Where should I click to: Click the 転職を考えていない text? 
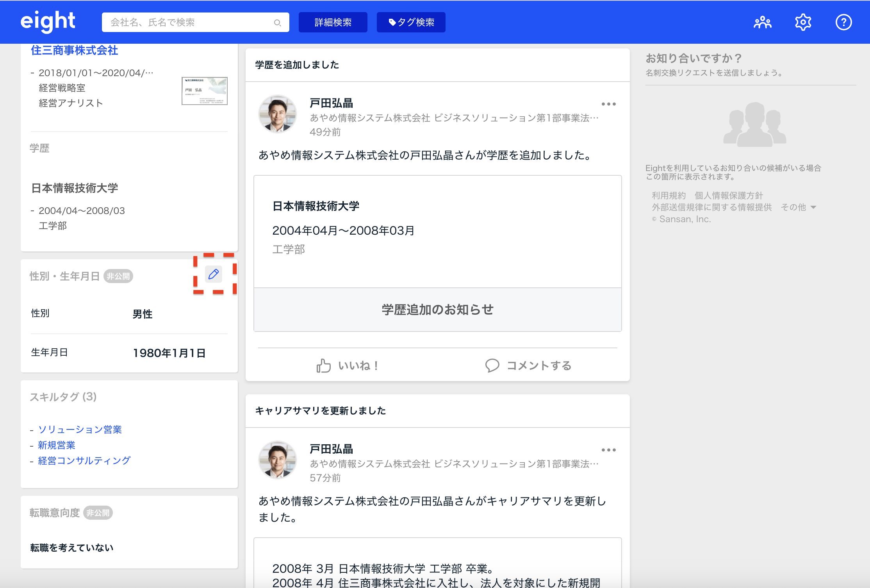click(72, 548)
